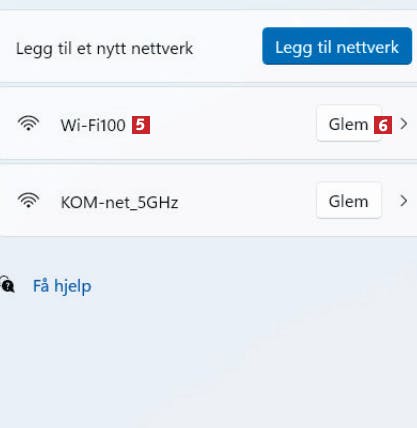Viewport: 417px width, 428px height.
Task: Click the Wi-Fi signal icon beside KOM-net_5GHz
Action: [x=28, y=200]
